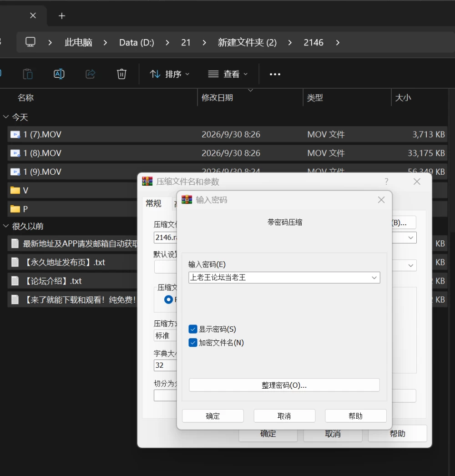The image size is (455, 476).
Task: Click 取消 in the 输入密码 dialog
Action: coord(284,416)
